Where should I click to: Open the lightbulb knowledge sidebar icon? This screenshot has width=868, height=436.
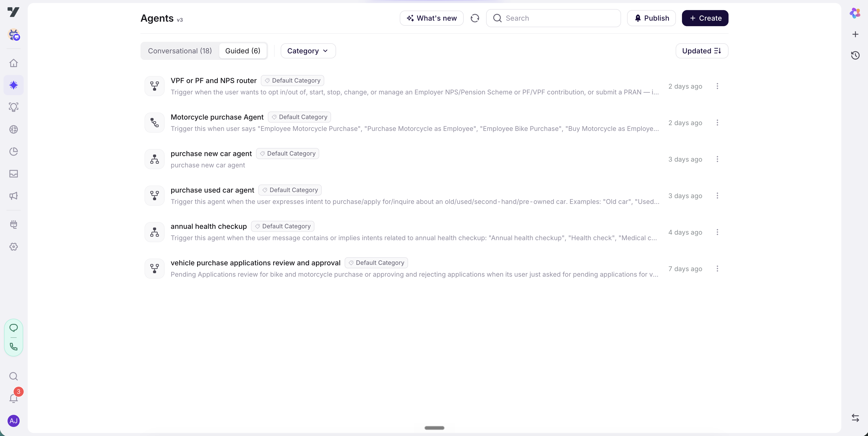pos(14,107)
